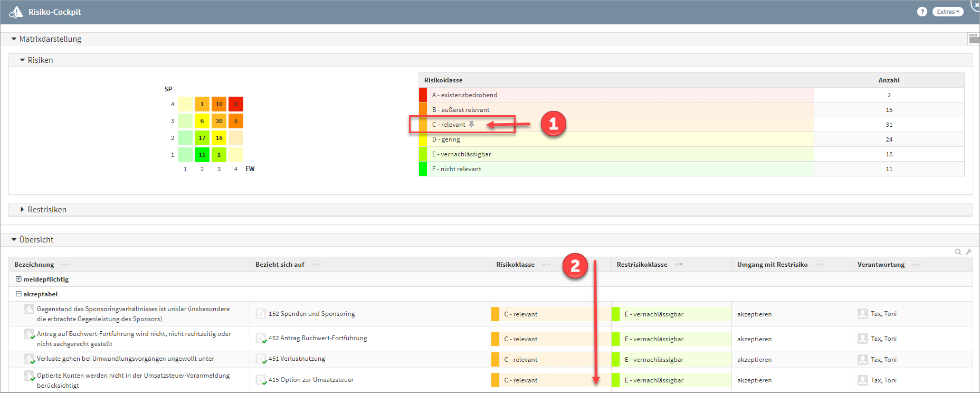Sort the table by Bezeichnung column

point(65,265)
